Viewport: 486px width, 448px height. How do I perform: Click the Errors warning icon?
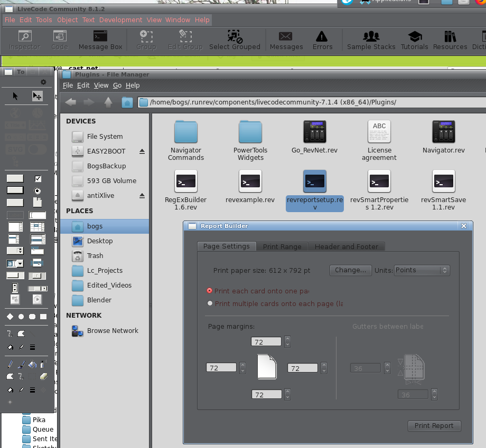(x=322, y=40)
